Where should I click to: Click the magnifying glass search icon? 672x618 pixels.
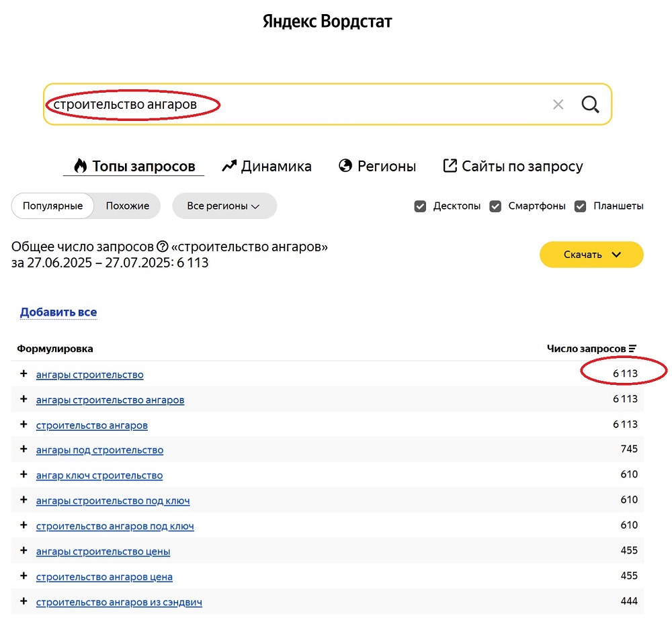[590, 104]
